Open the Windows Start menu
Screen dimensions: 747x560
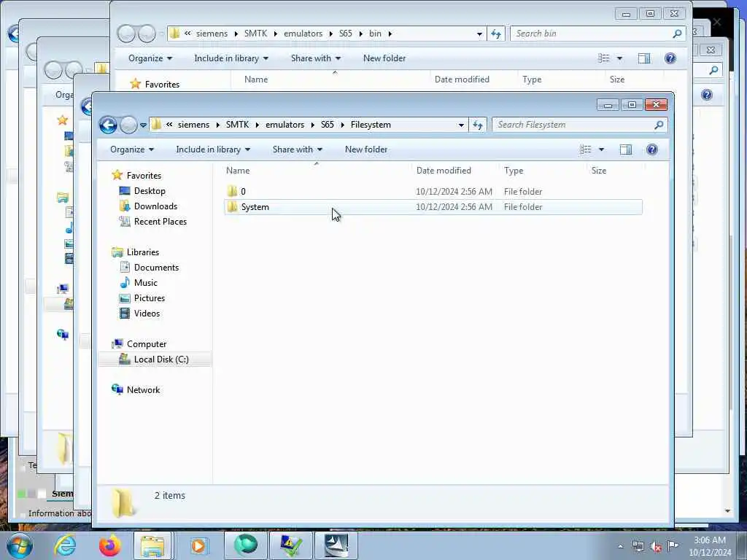[x=20, y=545]
